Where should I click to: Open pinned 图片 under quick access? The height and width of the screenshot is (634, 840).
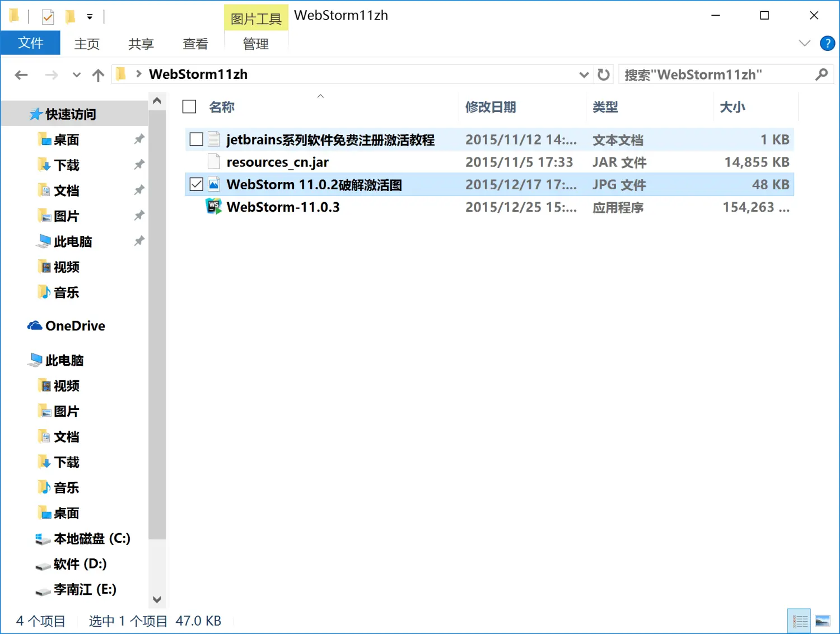(x=66, y=216)
